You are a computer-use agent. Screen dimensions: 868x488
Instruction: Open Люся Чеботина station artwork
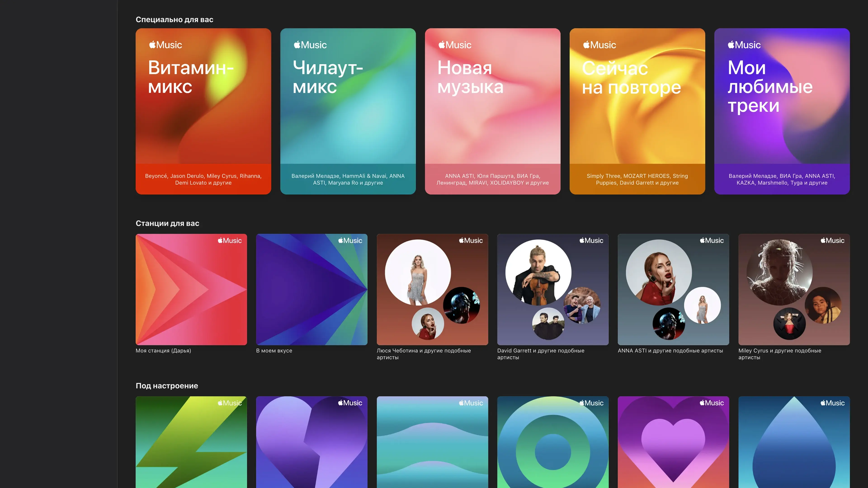click(432, 289)
